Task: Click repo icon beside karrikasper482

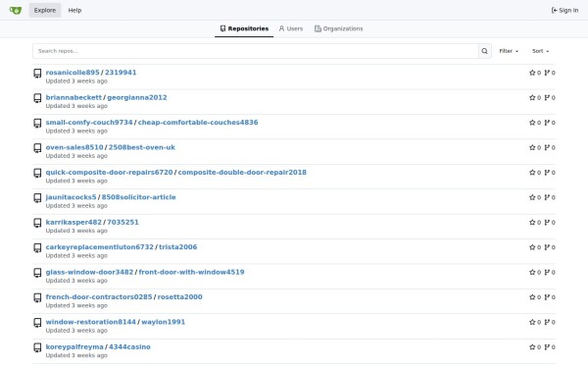Action: pyautogui.click(x=37, y=223)
